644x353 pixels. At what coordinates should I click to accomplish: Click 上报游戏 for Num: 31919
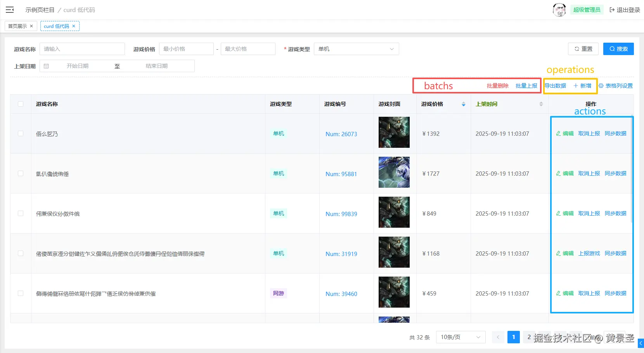589,253
